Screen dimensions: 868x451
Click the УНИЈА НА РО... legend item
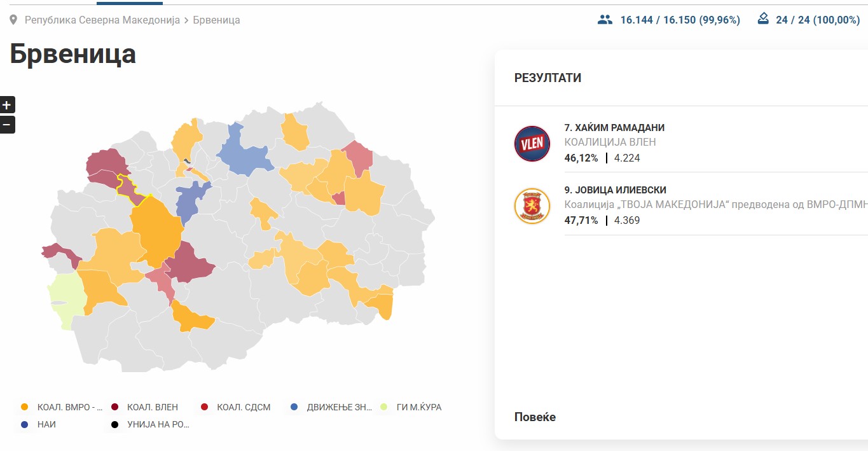click(151, 424)
